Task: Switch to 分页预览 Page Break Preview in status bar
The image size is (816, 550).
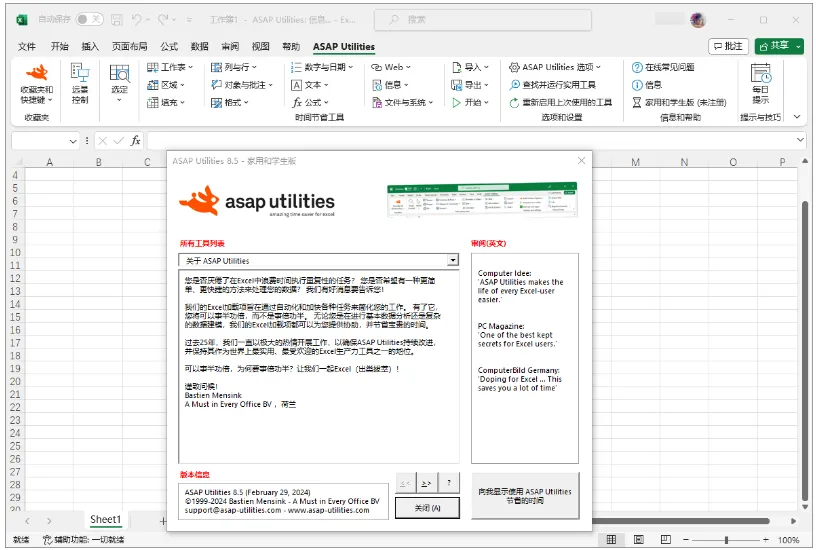Action: click(x=666, y=540)
